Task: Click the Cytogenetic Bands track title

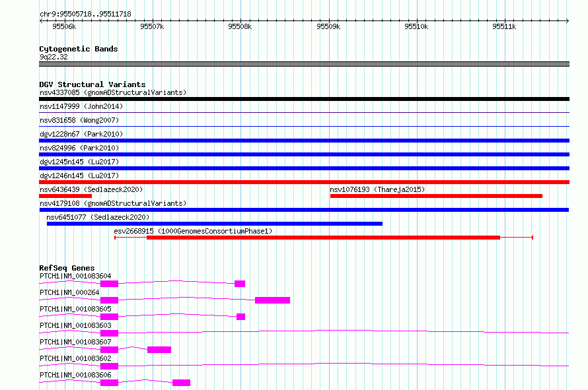Action: coord(79,49)
